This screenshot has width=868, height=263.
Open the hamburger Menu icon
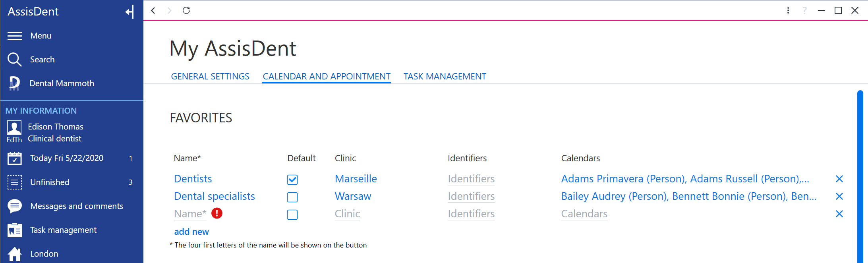pyautogui.click(x=15, y=36)
